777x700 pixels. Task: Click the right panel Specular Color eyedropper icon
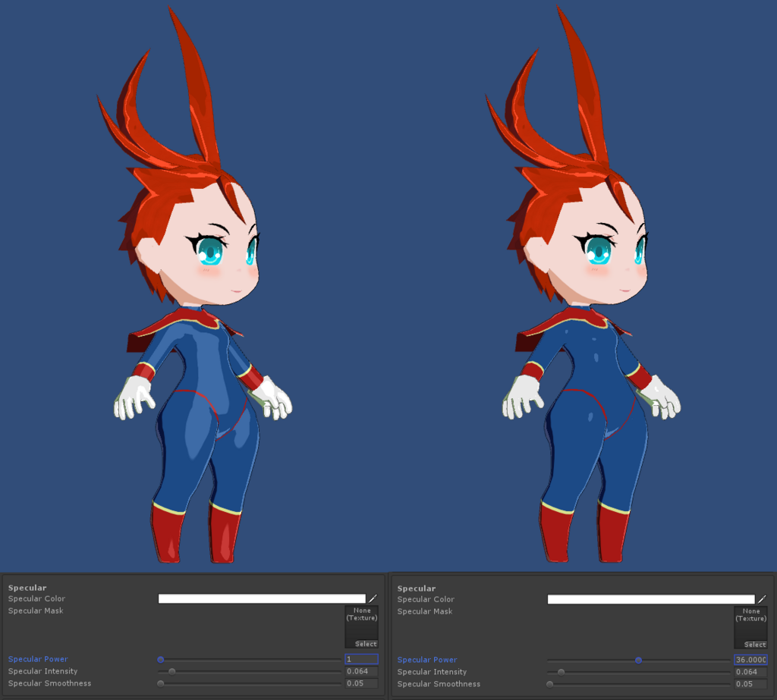(x=762, y=599)
